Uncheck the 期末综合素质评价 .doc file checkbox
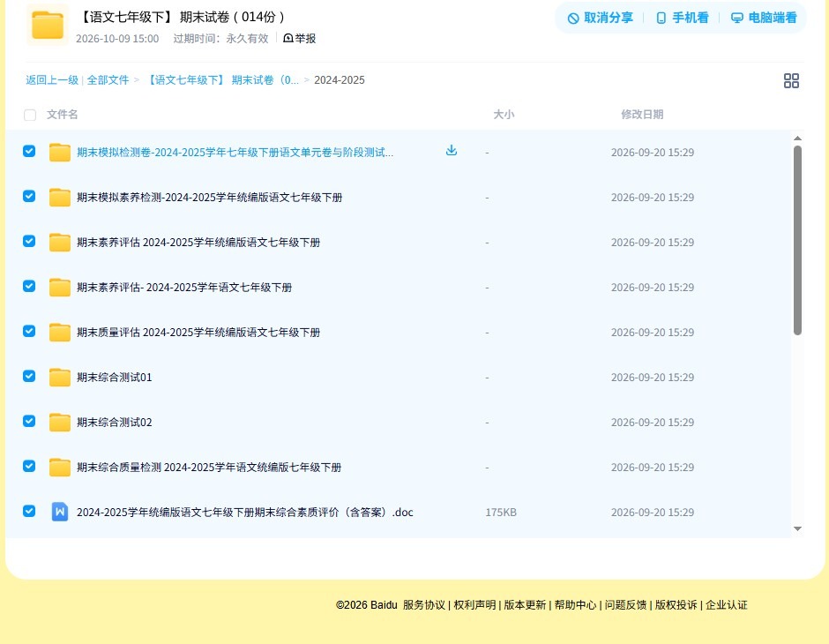829x644 pixels. click(29, 511)
